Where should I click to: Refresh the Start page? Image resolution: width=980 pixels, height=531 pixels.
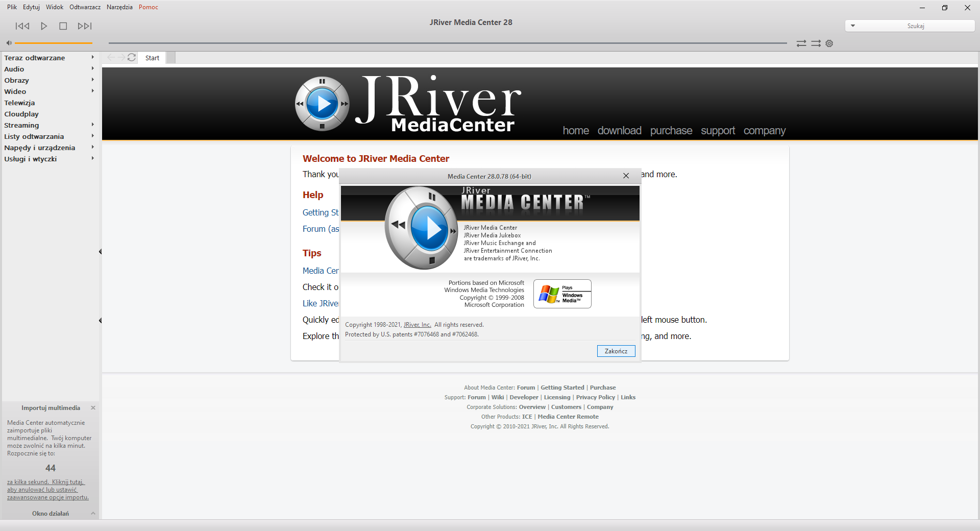tap(132, 57)
